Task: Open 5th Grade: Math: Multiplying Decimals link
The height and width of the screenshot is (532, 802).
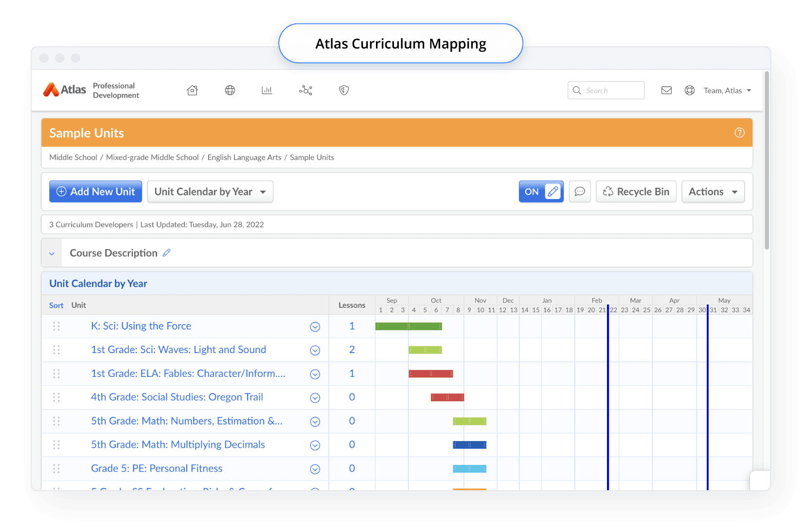Action: click(x=178, y=444)
